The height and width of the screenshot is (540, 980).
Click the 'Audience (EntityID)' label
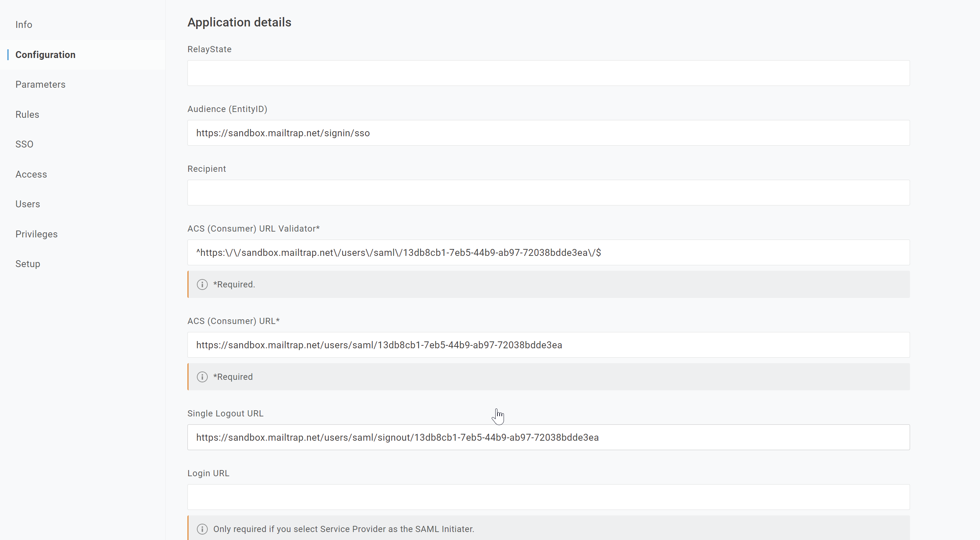tap(227, 109)
